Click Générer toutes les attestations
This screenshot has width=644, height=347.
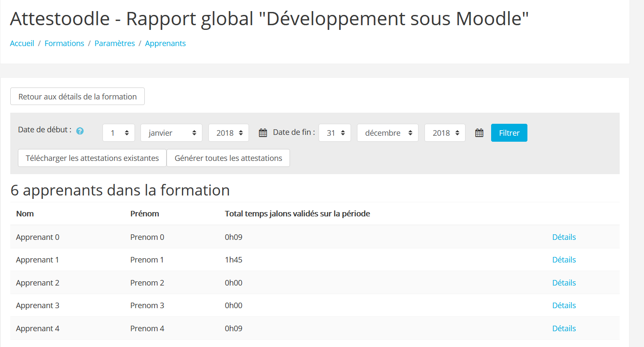point(228,158)
